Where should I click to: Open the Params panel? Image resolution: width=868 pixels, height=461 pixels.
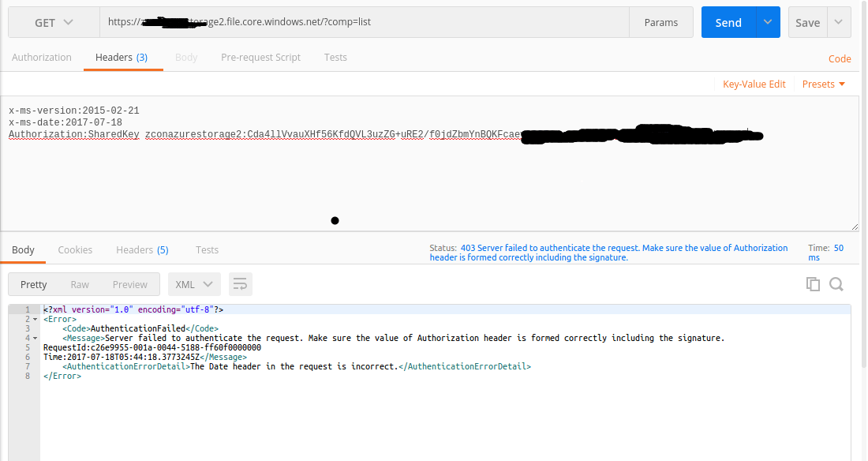pos(661,21)
